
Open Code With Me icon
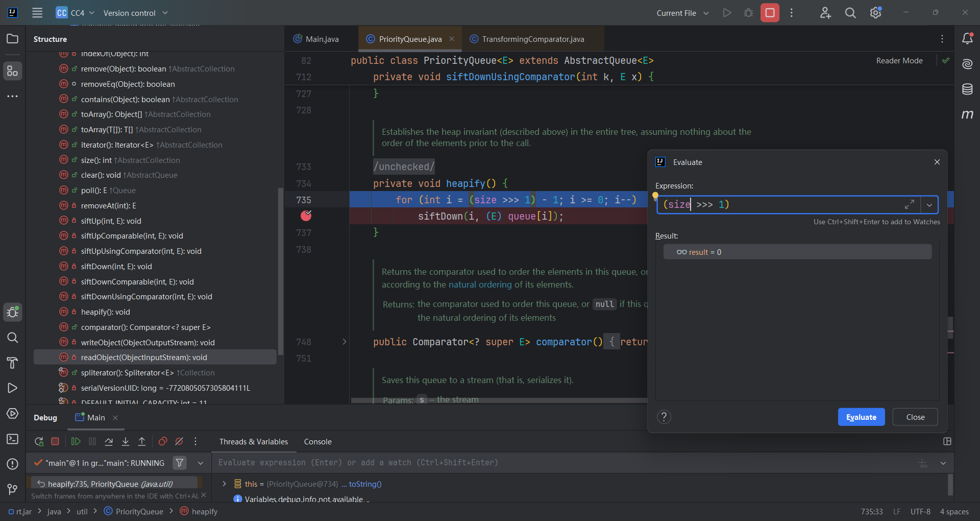825,13
